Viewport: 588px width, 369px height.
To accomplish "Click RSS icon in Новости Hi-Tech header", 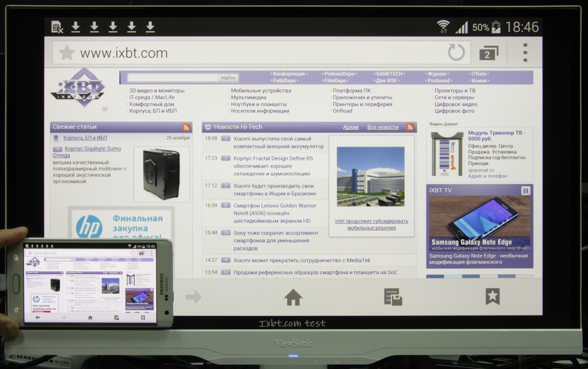I will (x=410, y=127).
